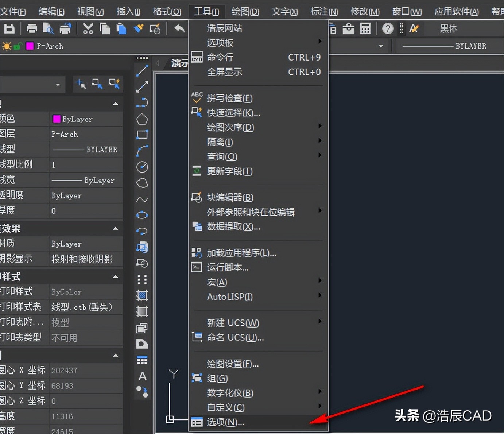This screenshot has height=434, width=504.
Task: Open the 标注(N) menu
Action: coord(323,11)
